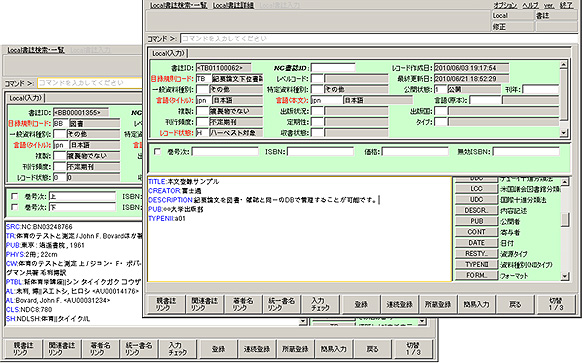
Task: Click the 言語(本文) code field containing jpn
Action: click(326, 100)
